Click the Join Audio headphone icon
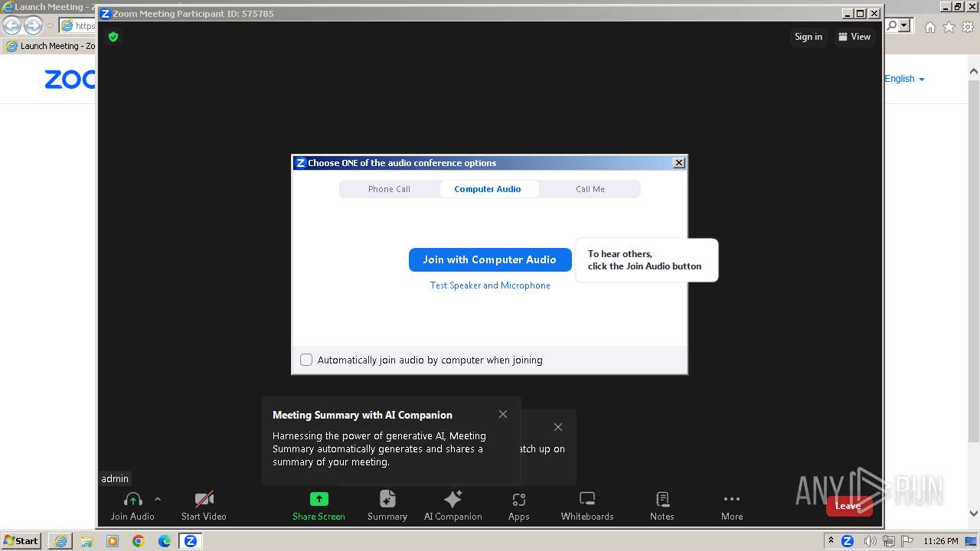Viewport: 980px width, 551px height. tap(132, 500)
